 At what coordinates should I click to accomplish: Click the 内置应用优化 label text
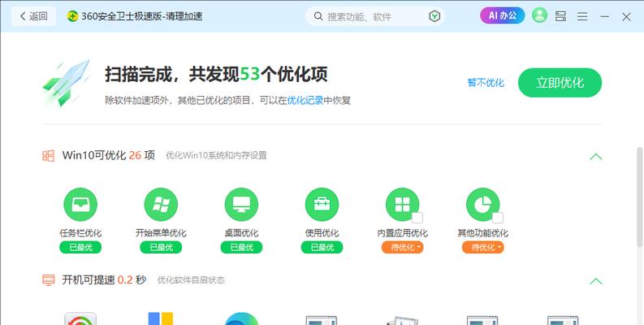click(x=403, y=233)
